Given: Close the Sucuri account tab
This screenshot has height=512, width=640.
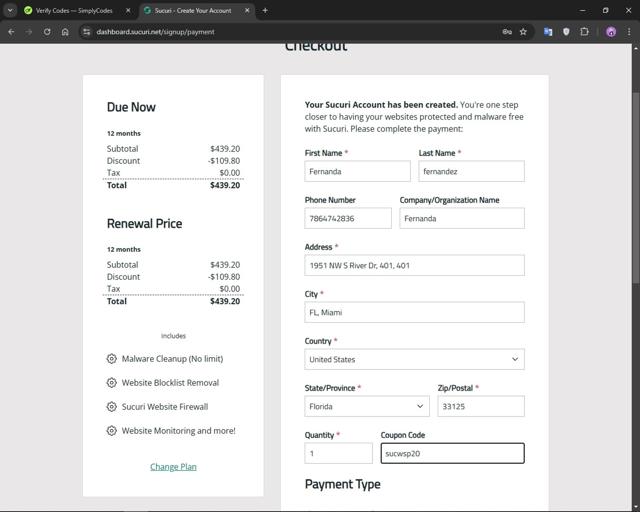Looking at the screenshot, I should pos(247,11).
